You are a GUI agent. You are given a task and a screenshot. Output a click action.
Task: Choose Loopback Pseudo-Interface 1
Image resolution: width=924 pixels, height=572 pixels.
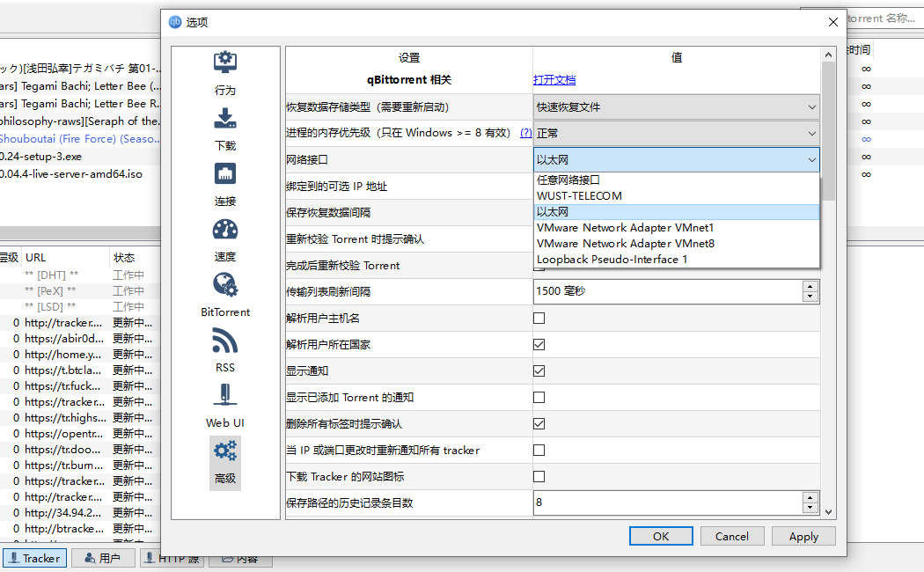pyautogui.click(x=676, y=260)
